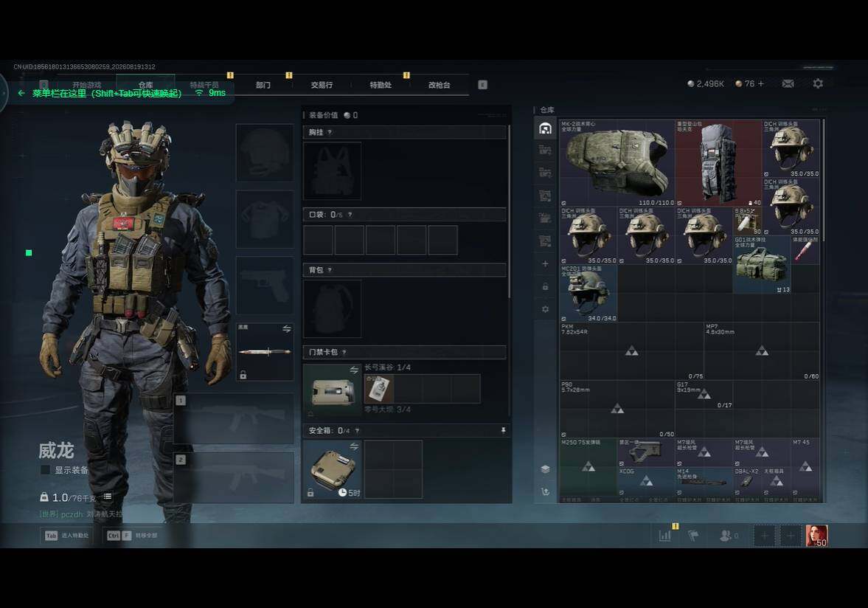This screenshot has height=608, width=868.
Task: Switch to the 仓库 tab
Action: (145, 85)
